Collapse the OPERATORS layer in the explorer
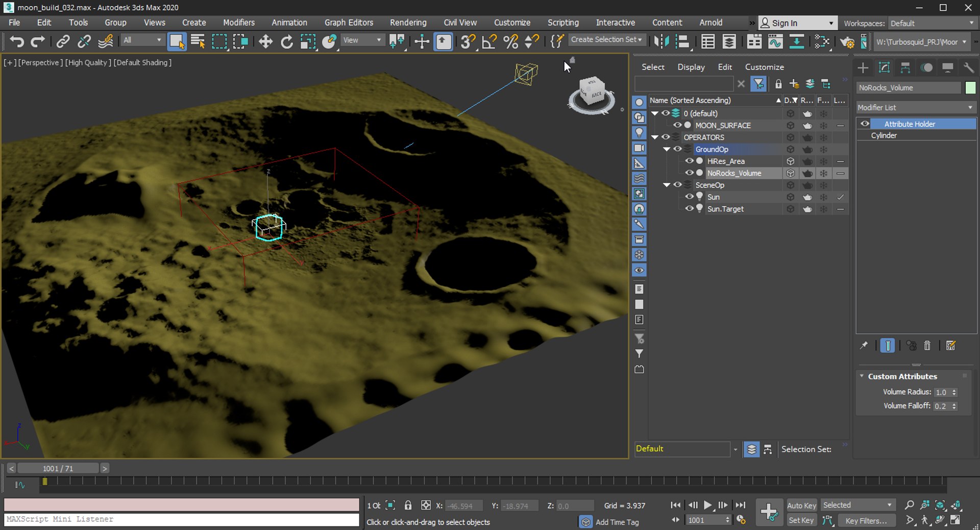Screen dimensions: 980x530 [x=655, y=137]
